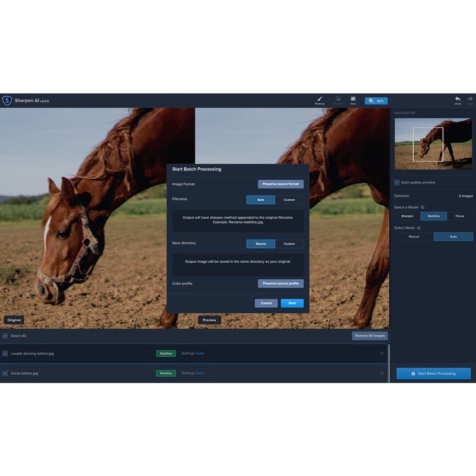Click the help icon beside Select a Model
This screenshot has height=476, width=476.
422,207
